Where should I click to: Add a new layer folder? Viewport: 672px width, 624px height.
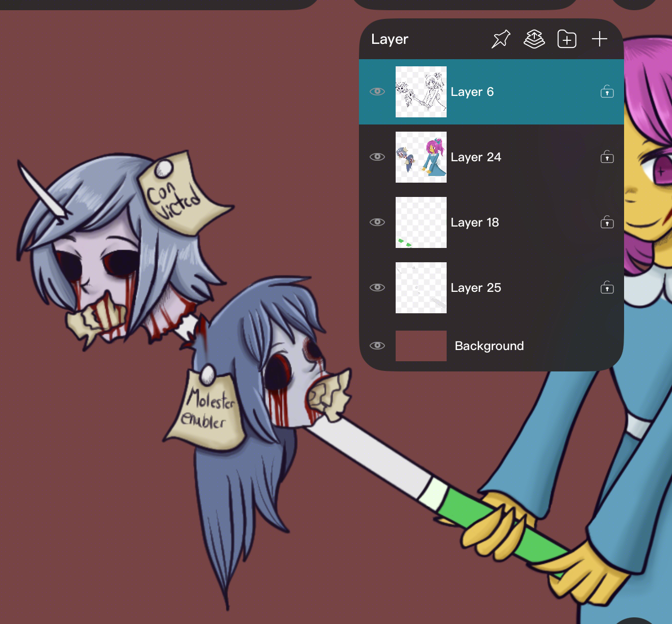click(x=566, y=39)
